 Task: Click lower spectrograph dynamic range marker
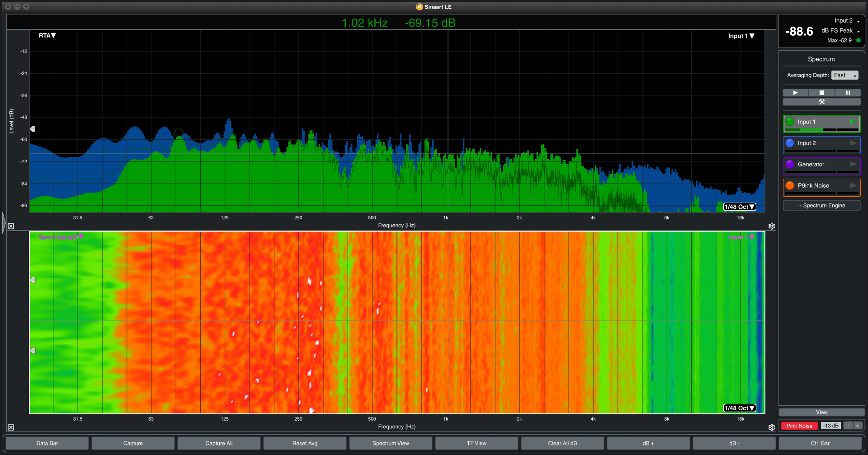33,351
